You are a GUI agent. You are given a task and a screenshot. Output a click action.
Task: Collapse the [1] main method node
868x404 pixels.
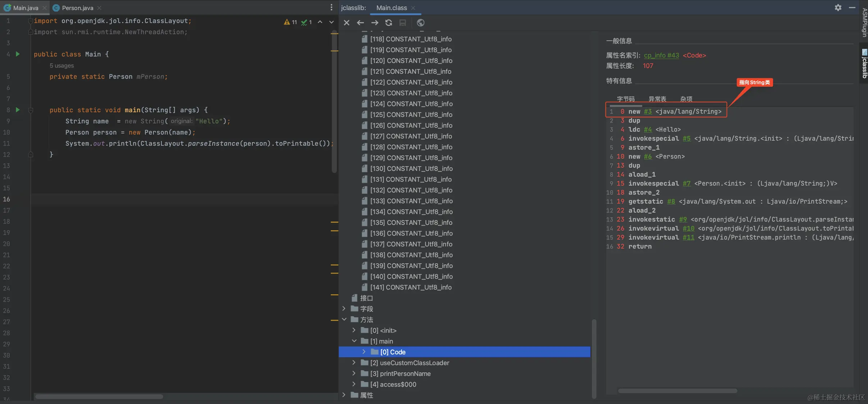click(x=354, y=341)
